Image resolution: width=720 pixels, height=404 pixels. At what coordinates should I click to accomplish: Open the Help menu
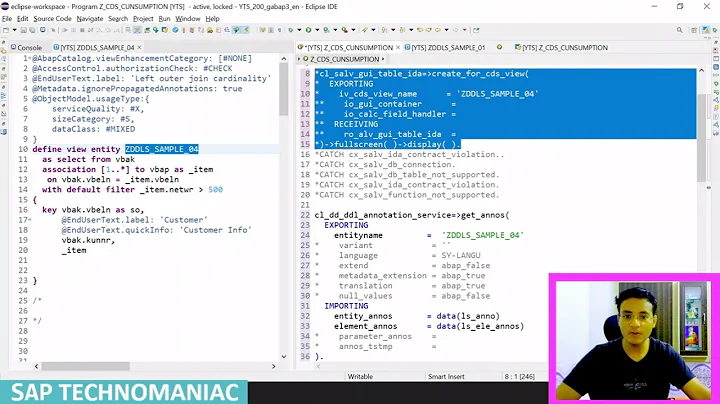[x=212, y=19]
